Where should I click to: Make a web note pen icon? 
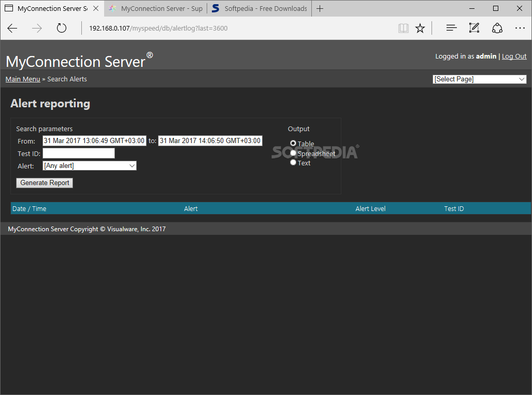[x=474, y=28]
